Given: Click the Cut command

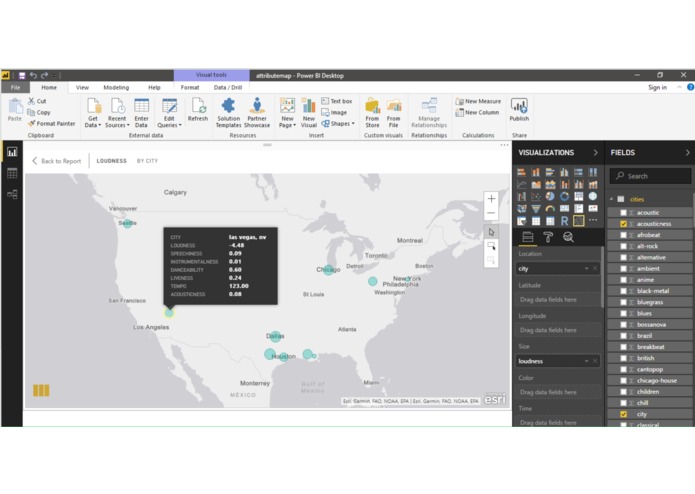Looking at the screenshot, I should (x=37, y=101).
